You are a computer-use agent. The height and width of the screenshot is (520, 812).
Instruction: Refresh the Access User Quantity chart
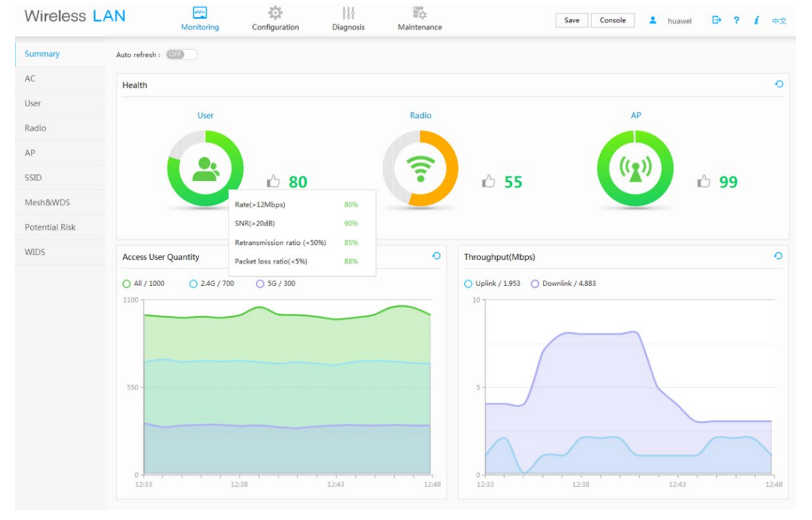coord(436,256)
